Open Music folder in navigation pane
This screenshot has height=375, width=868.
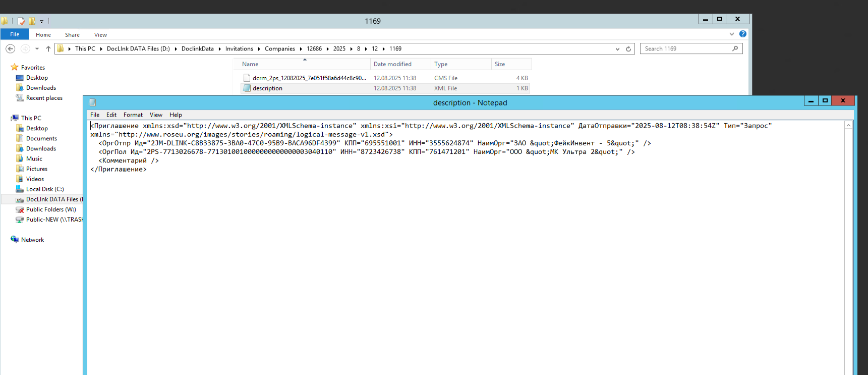coord(34,158)
